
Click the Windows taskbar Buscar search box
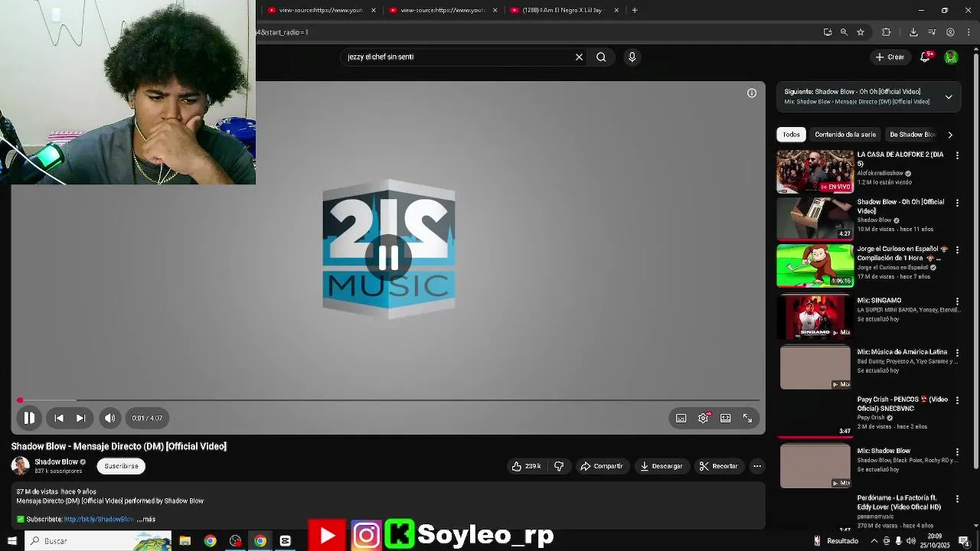click(x=98, y=541)
